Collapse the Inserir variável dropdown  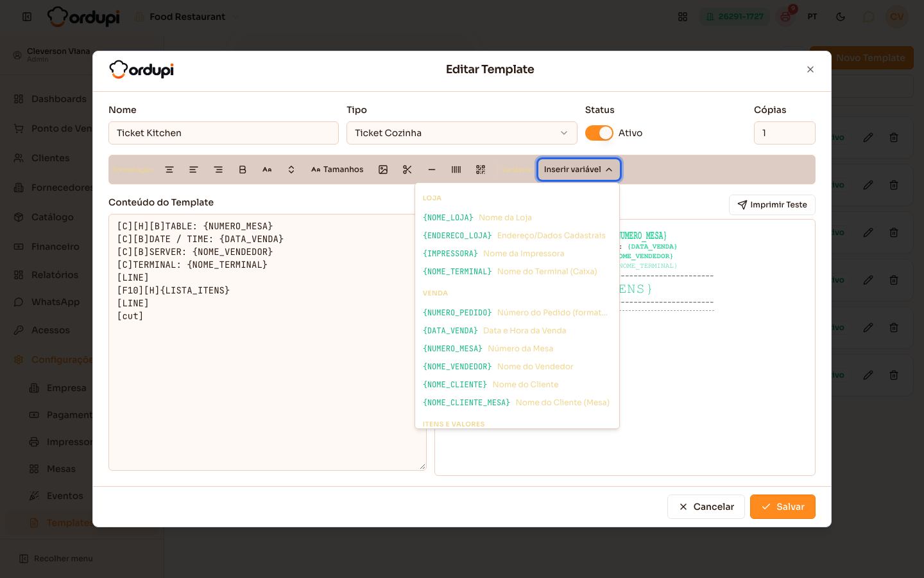tap(579, 170)
